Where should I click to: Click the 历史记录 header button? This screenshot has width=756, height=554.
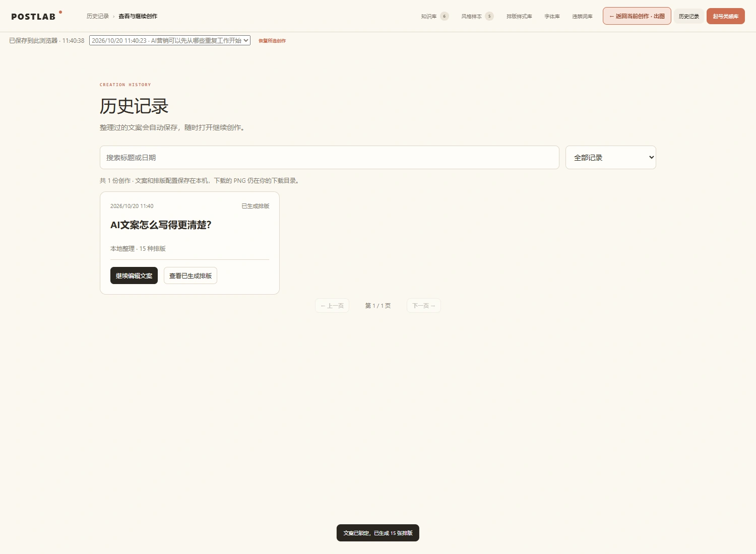(688, 16)
